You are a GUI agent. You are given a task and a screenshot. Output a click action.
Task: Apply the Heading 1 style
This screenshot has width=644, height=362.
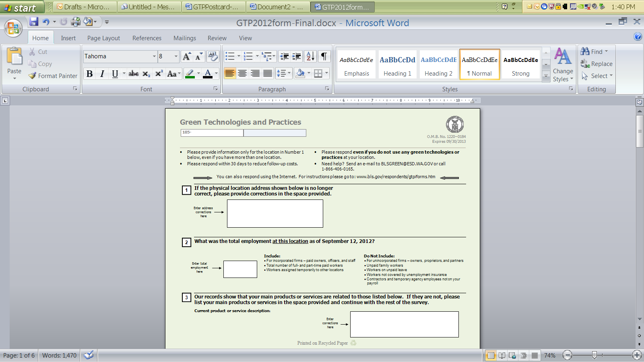(397, 64)
